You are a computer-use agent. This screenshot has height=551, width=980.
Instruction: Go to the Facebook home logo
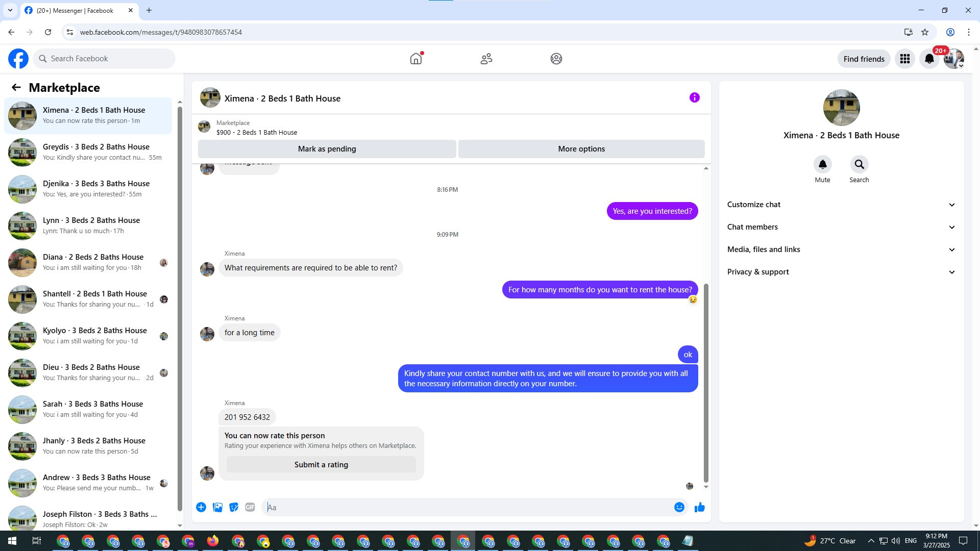pos(18,59)
